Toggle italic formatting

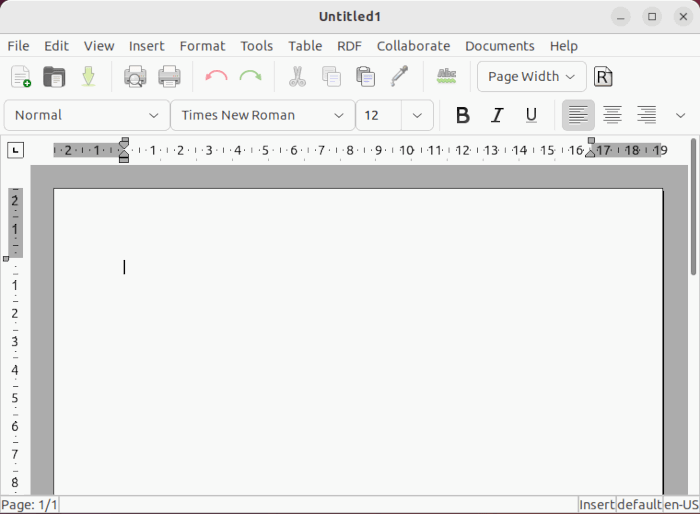click(497, 115)
